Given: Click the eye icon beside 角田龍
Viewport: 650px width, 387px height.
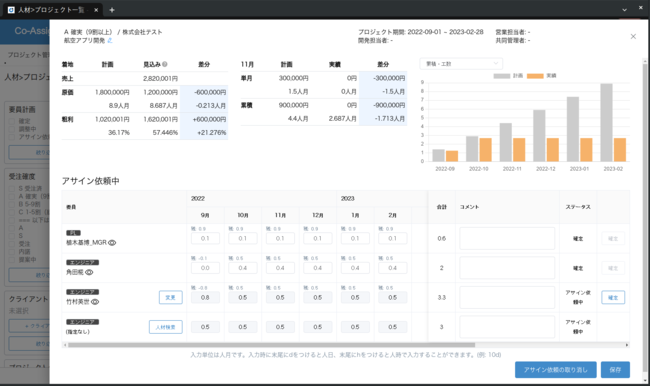Looking at the screenshot, I should coord(89,272).
